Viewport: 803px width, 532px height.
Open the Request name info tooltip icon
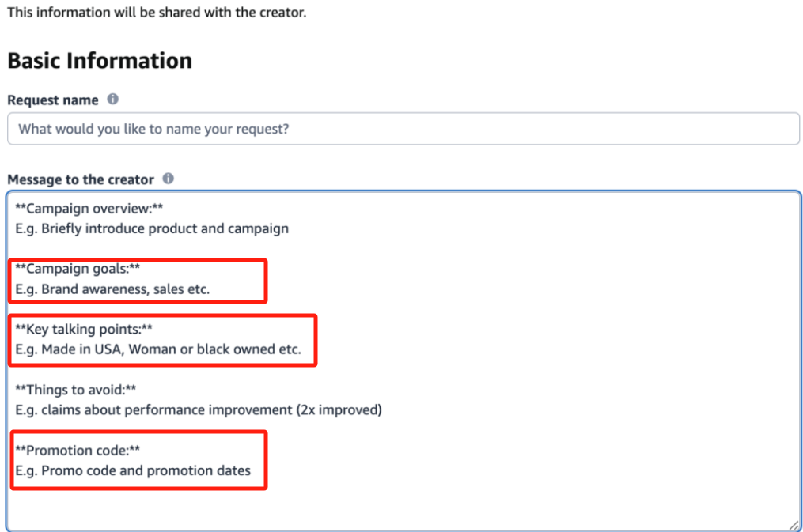click(112, 100)
